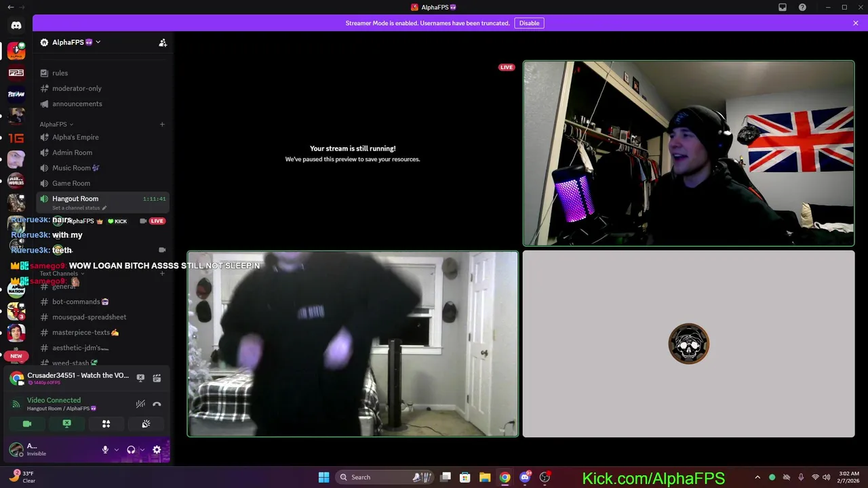This screenshot has height=488, width=868.
Task: Focus the paused stream preview tile
Action: pos(353,154)
